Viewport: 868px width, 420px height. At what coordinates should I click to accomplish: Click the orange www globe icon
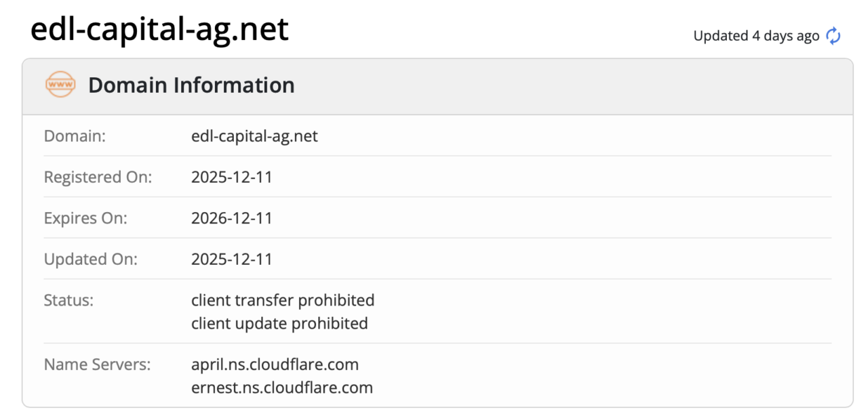click(x=60, y=85)
